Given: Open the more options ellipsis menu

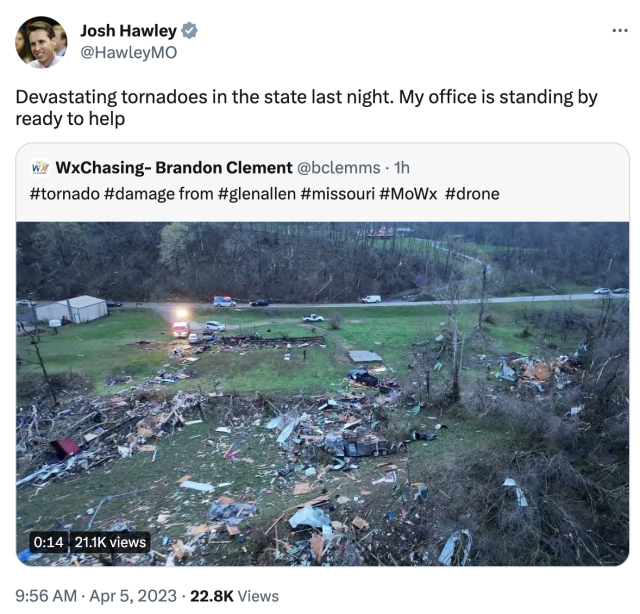Looking at the screenshot, I should click(x=620, y=30).
